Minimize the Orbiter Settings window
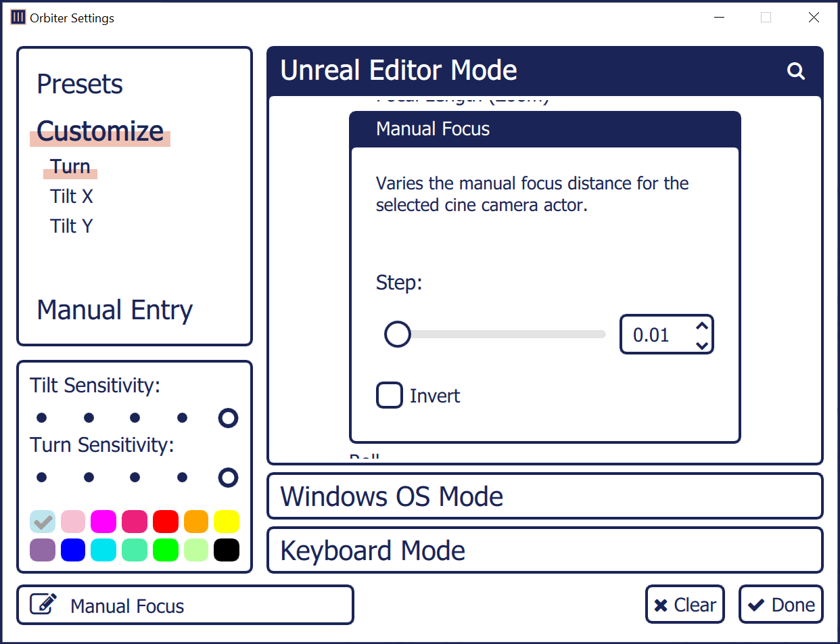The height and width of the screenshot is (644, 840). pyautogui.click(x=718, y=18)
